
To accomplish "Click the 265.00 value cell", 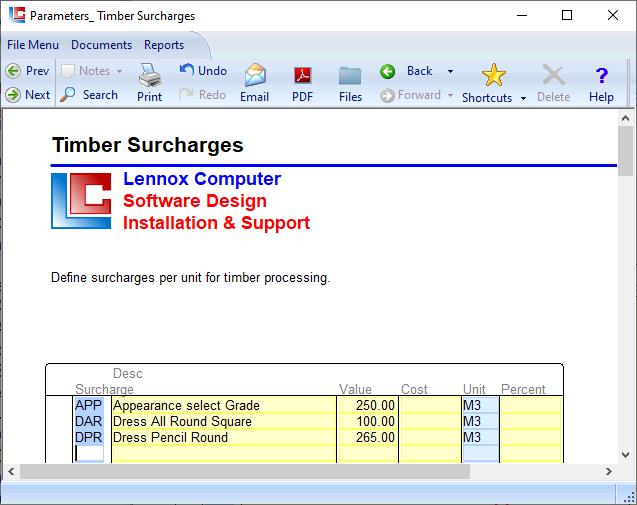I will coord(368,437).
